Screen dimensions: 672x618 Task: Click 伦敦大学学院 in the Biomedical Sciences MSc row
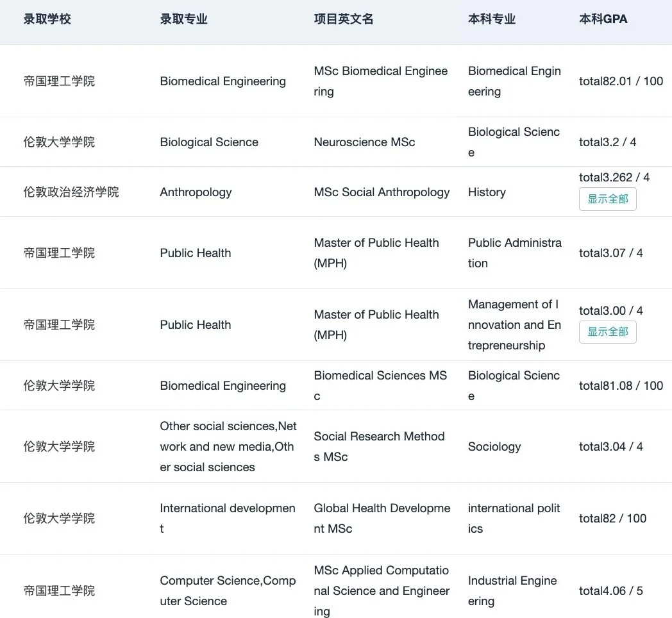tap(59, 386)
